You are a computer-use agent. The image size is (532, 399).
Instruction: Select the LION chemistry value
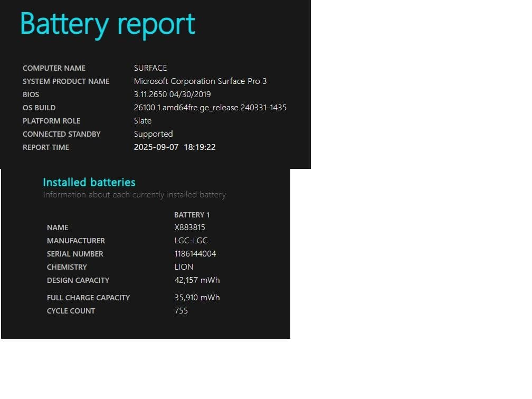point(184,267)
